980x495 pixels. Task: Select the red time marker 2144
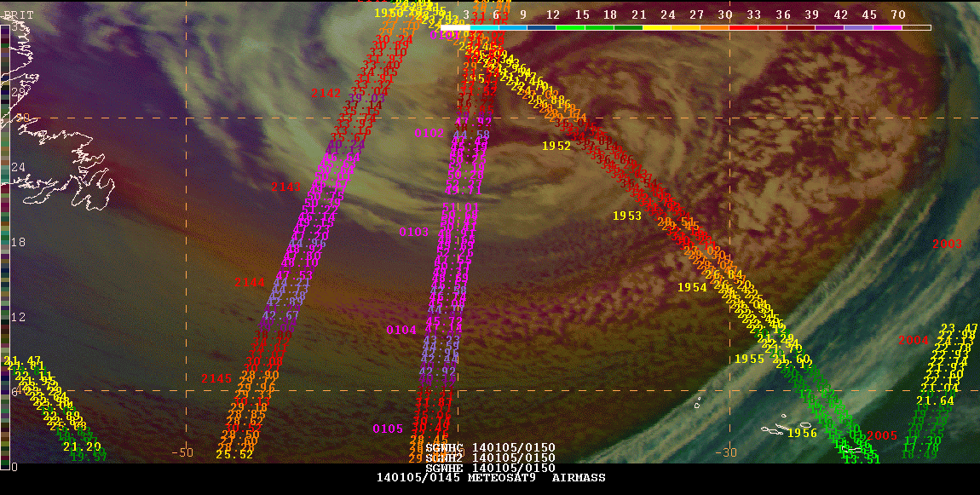coord(250,283)
